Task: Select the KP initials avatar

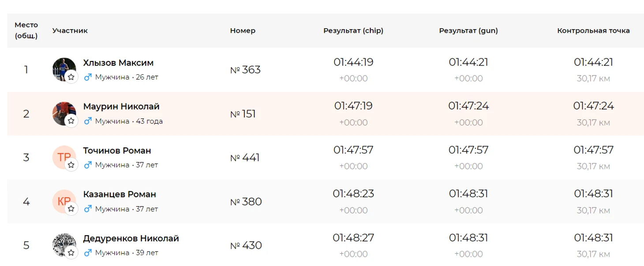Action: (x=61, y=199)
